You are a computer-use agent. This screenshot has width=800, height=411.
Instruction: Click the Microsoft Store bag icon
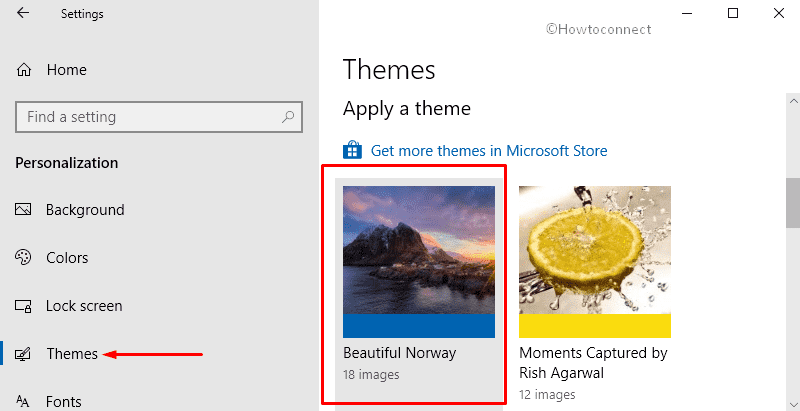(353, 150)
